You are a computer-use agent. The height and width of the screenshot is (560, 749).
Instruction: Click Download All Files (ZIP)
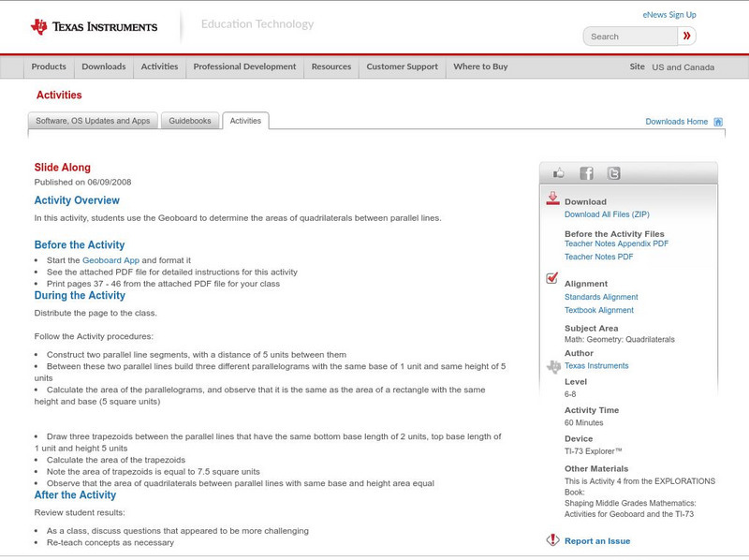pyautogui.click(x=607, y=214)
